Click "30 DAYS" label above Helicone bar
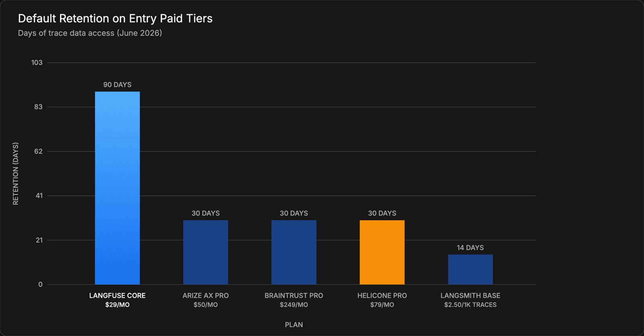 pyautogui.click(x=382, y=213)
